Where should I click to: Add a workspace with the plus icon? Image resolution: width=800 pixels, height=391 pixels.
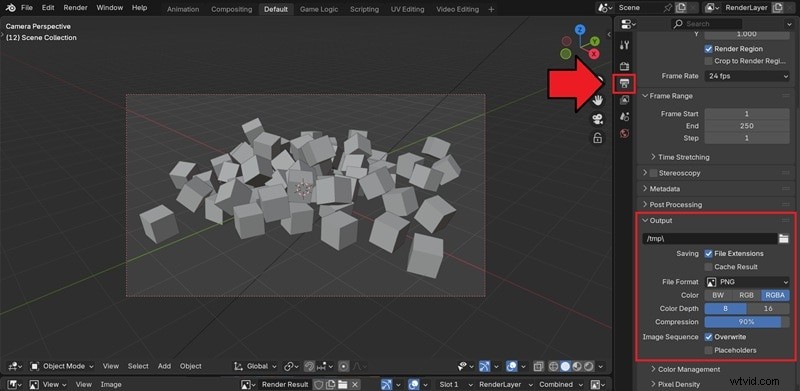click(x=491, y=9)
